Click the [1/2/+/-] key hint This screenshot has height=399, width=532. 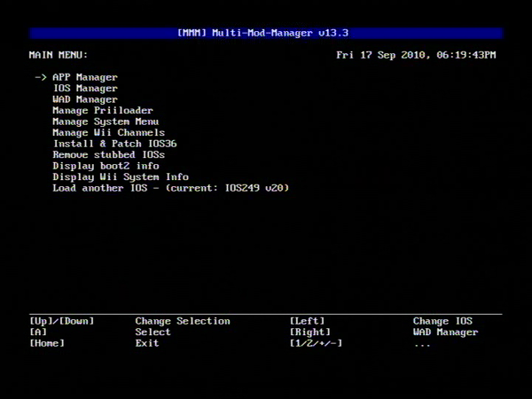coord(316,343)
